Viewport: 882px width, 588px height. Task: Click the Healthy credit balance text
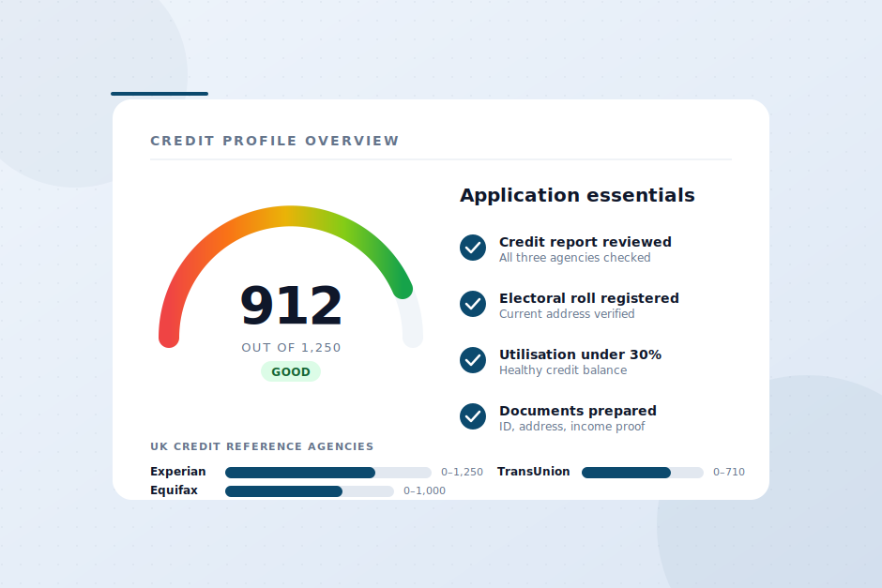(563, 369)
